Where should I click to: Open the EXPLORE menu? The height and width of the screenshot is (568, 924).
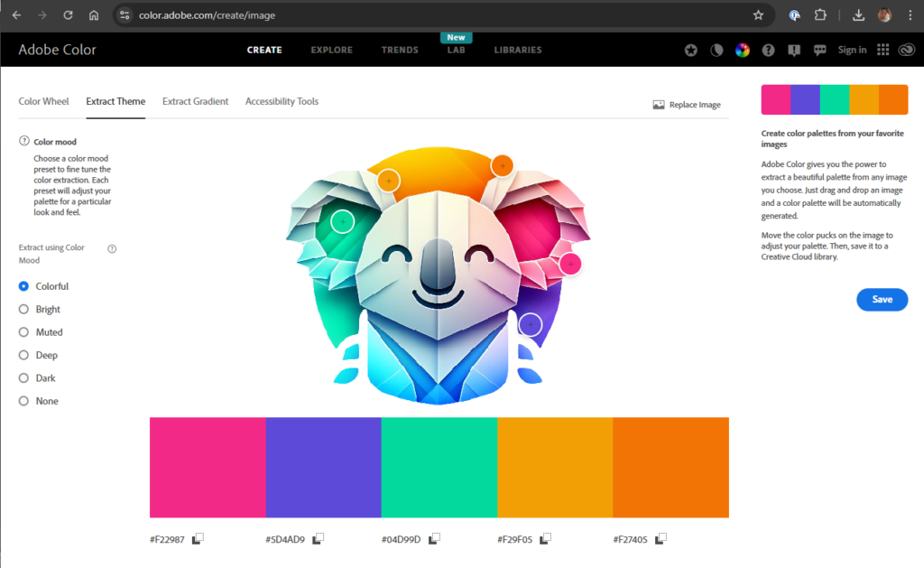pyautogui.click(x=332, y=51)
